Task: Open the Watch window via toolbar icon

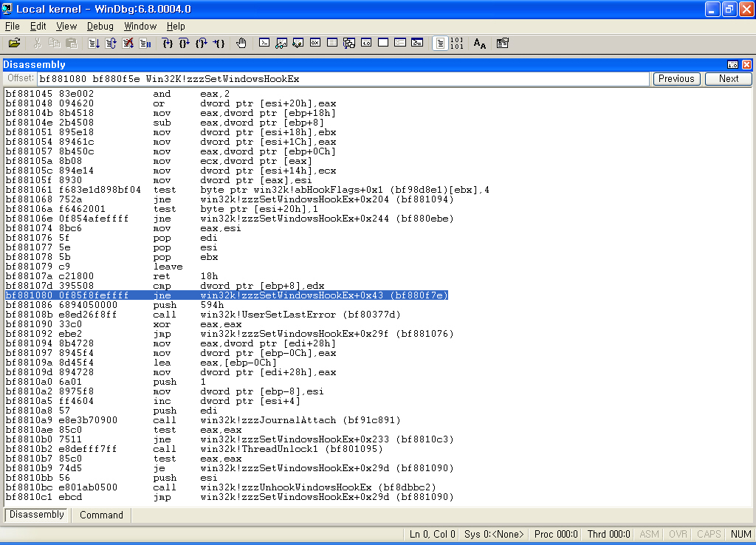Action: tap(281, 44)
